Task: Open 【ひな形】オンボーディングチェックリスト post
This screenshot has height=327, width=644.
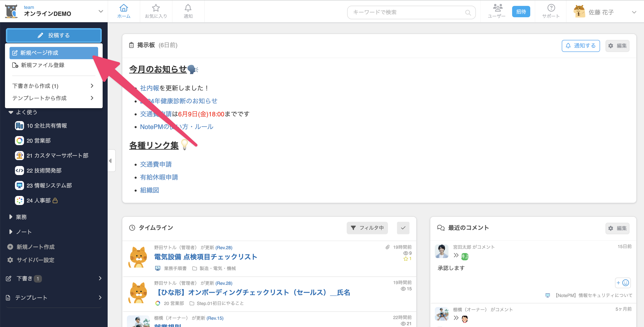Action: 252,293
